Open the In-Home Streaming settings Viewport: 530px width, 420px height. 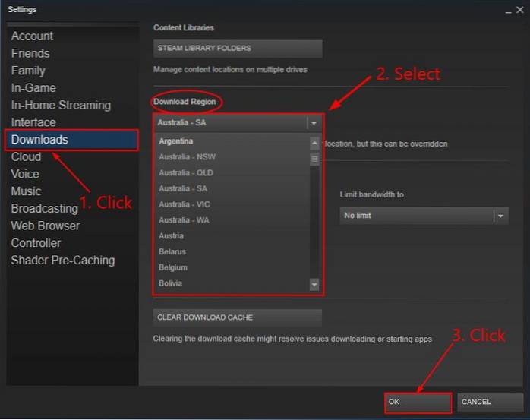pyautogui.click(x=61, y=105)
